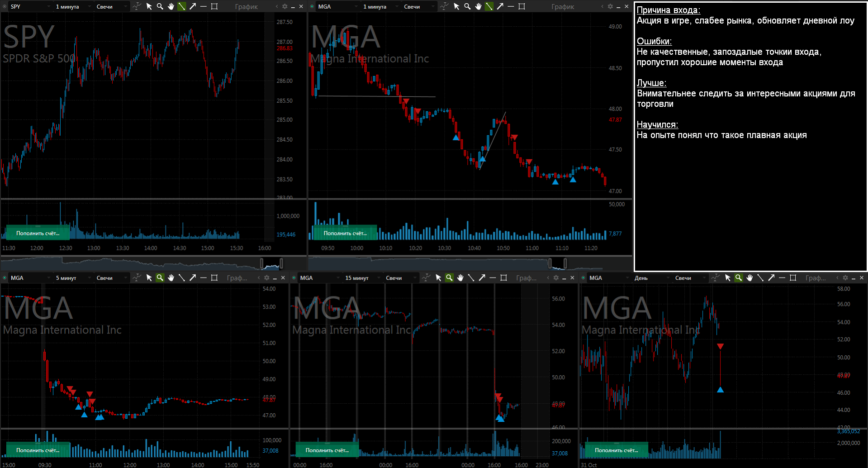Pick rectangle tool in MGA 1 минута chart
868x468 pixels.
point(522,6)
